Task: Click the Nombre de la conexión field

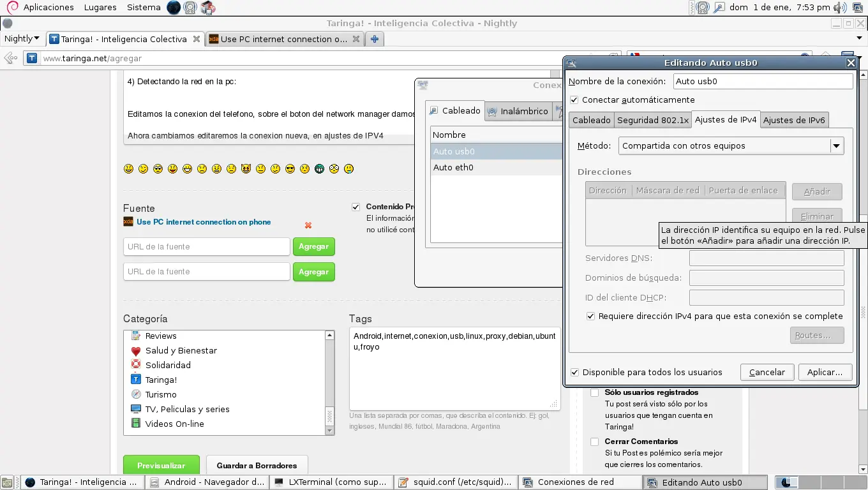Action: pos(762,82)
